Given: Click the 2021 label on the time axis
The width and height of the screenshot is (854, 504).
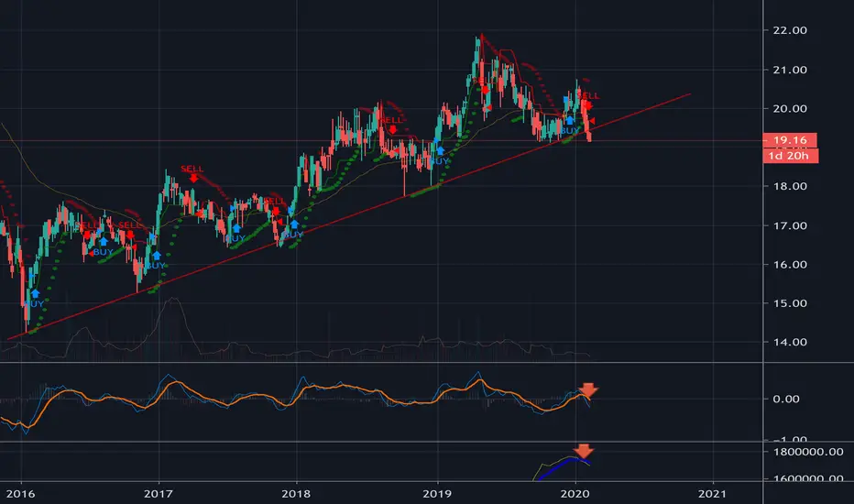Looking at the screenshot, I should click(712, 494).
